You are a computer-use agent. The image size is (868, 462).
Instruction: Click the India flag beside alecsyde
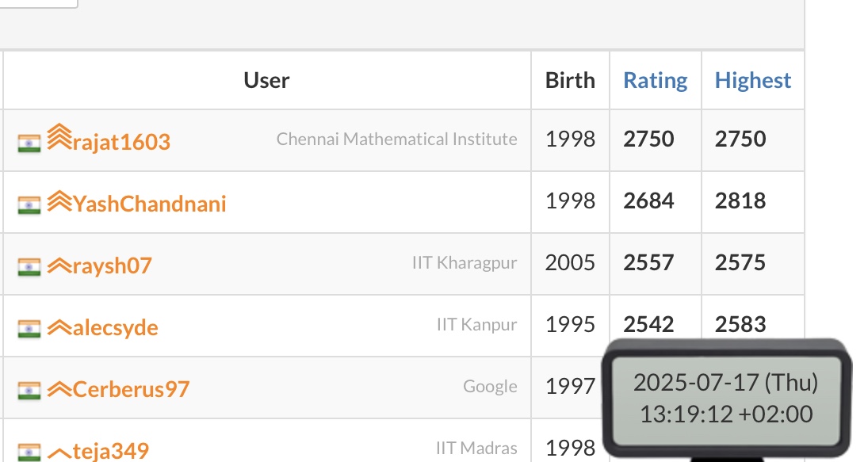tap(29, 329)
